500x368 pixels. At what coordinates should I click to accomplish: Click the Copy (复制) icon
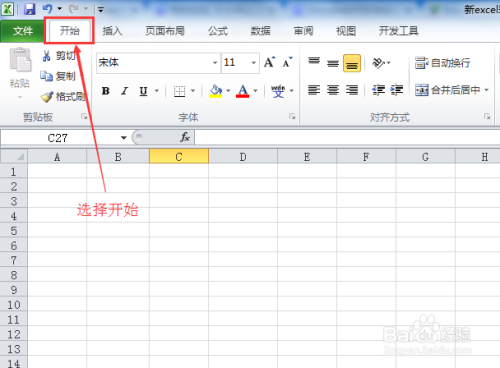click(46, 76)
